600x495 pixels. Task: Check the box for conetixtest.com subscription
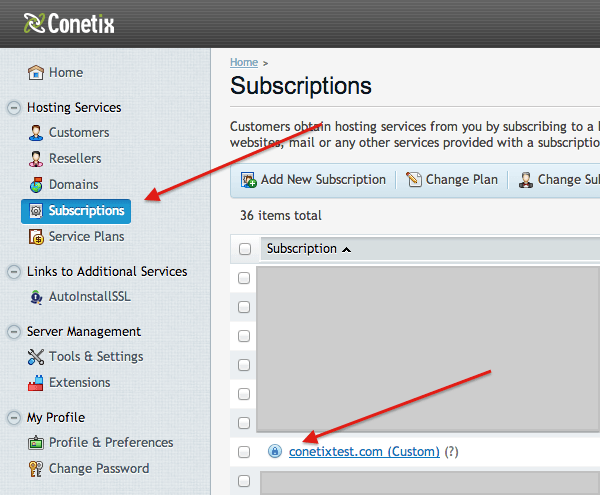244,452
